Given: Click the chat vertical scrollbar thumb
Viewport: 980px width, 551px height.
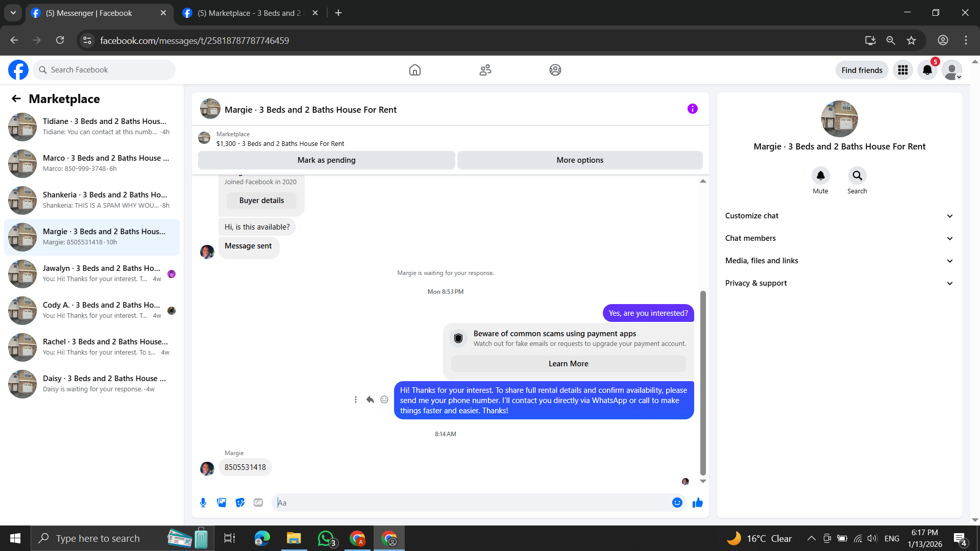Looking at the screenshot, I should click(x=703, y=383).
